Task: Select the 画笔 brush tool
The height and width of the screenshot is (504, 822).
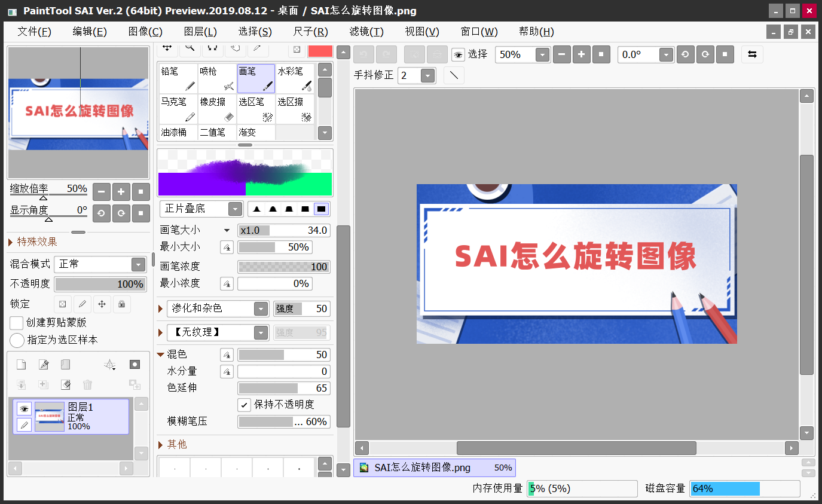Action: click(x=256, y=78)
